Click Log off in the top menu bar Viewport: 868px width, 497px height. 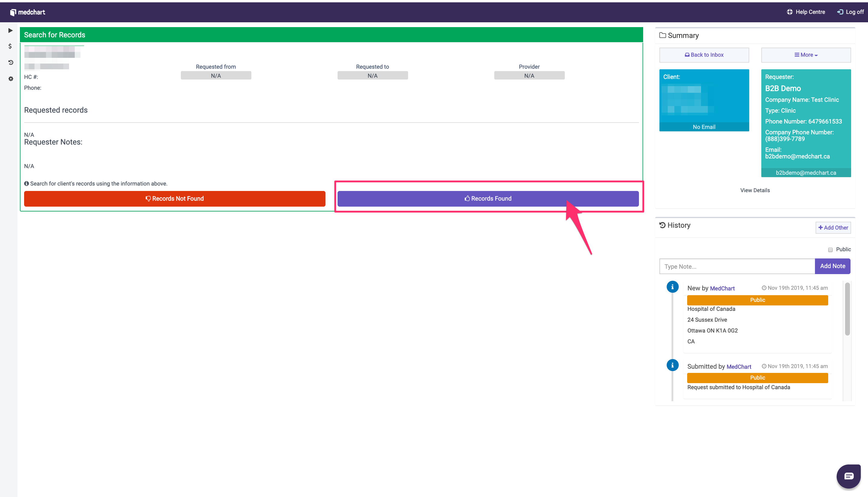(x=850, y=12)
